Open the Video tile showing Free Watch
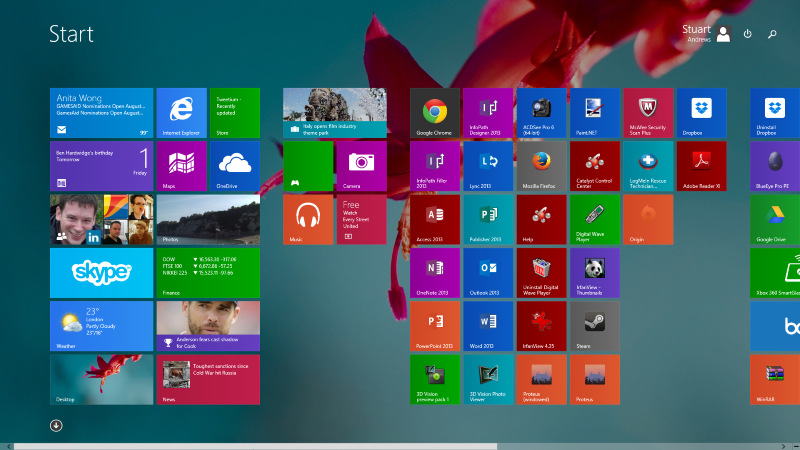Image resolution: width=800 pixels, height=450 pixels. pyautogui.click(x=361, y=219)
